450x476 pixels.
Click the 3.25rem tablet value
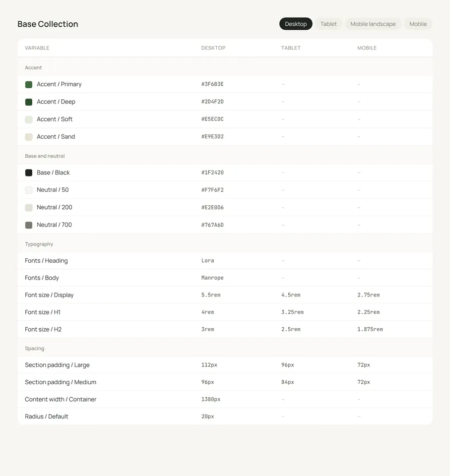point(292,312)
